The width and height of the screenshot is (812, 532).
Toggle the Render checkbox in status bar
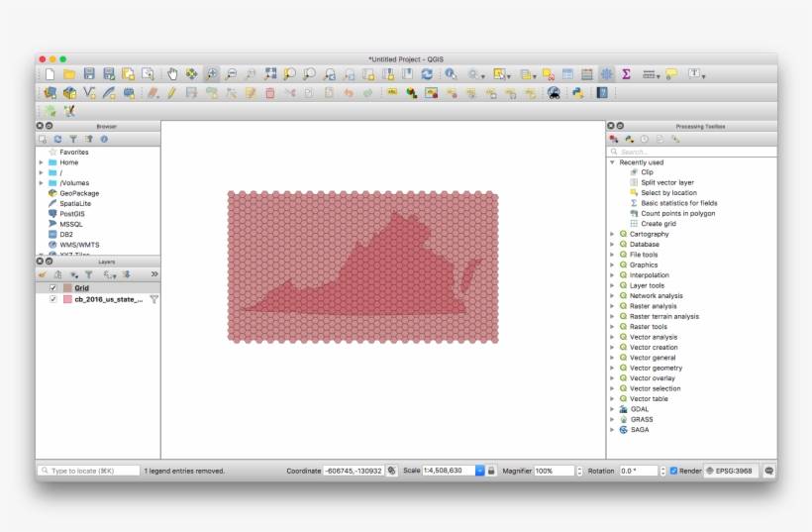[x=673, y=471]
